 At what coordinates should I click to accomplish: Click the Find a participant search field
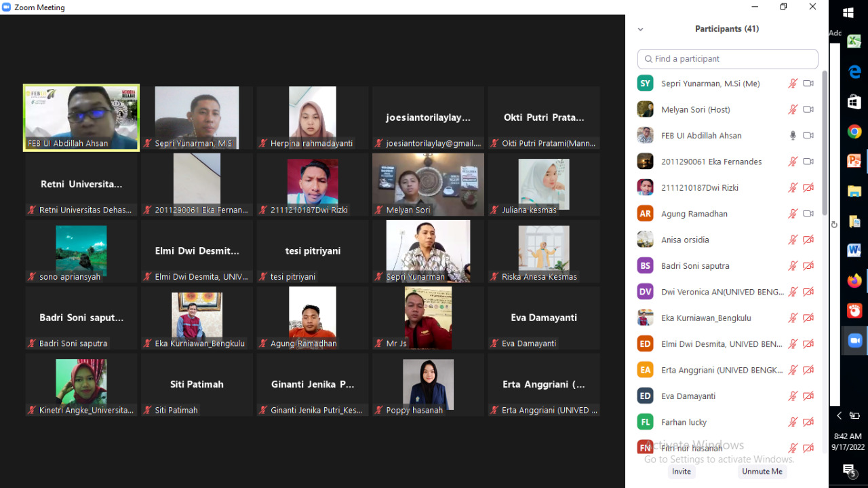(x=728, y=59)
